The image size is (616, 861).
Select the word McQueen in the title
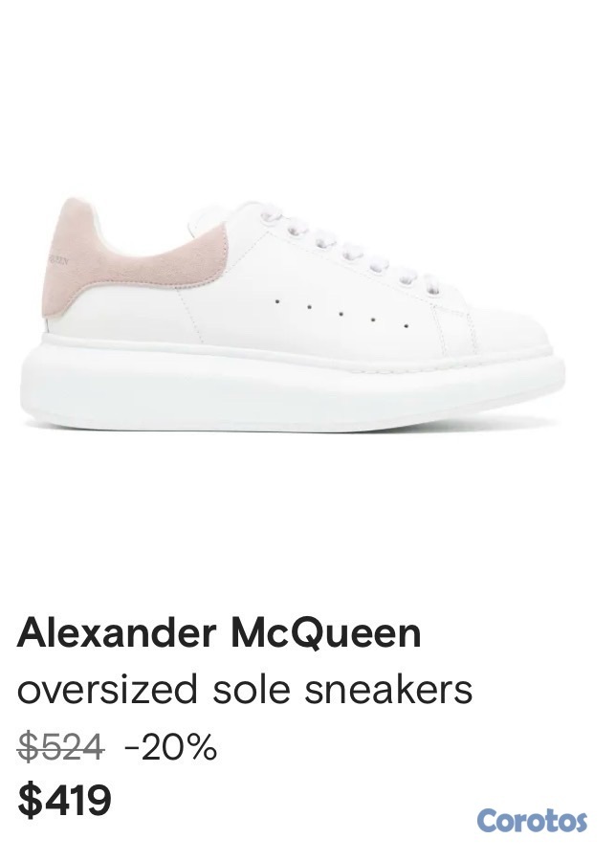point(325,633)
